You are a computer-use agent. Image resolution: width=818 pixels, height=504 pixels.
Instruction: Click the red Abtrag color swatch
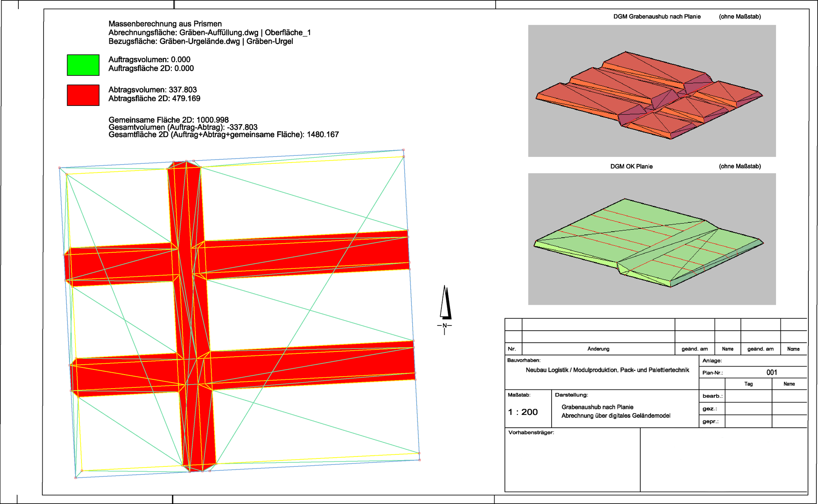coord(83,95)
